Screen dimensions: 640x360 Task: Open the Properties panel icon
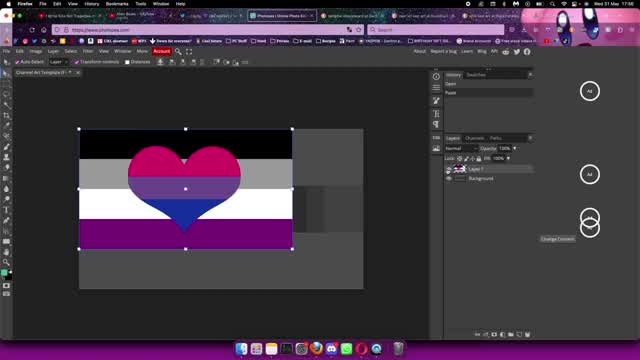[x=436, y=88]
